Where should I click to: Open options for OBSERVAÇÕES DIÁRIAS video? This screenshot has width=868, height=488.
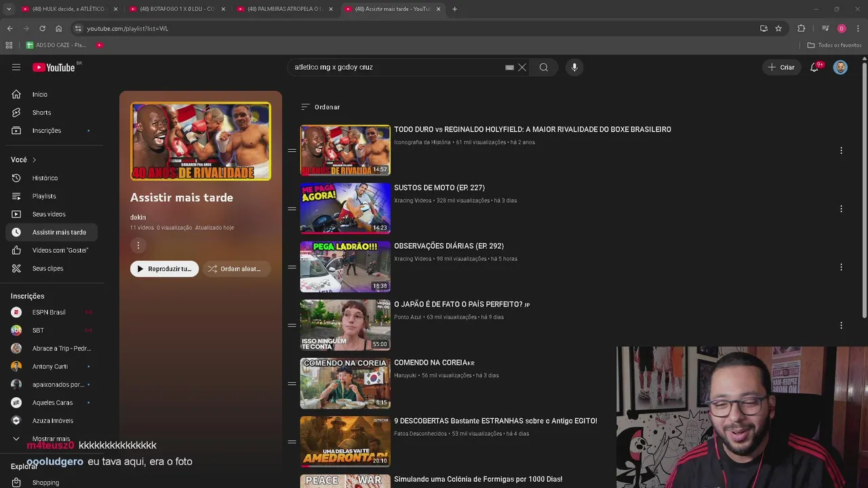point(841,267)
